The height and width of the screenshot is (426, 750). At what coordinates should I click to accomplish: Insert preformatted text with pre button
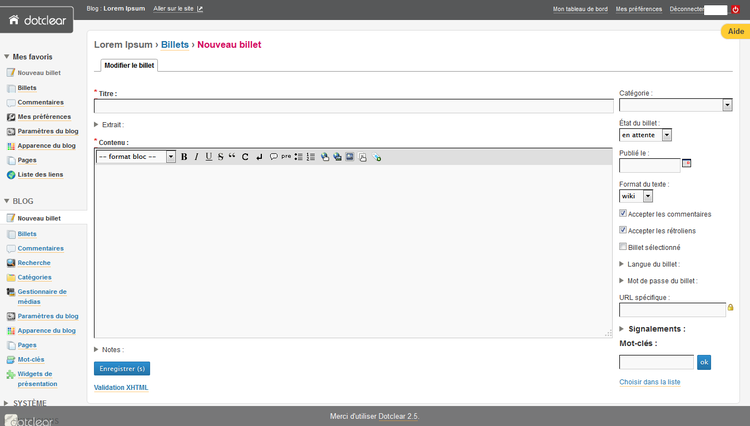tap(286, 157)
